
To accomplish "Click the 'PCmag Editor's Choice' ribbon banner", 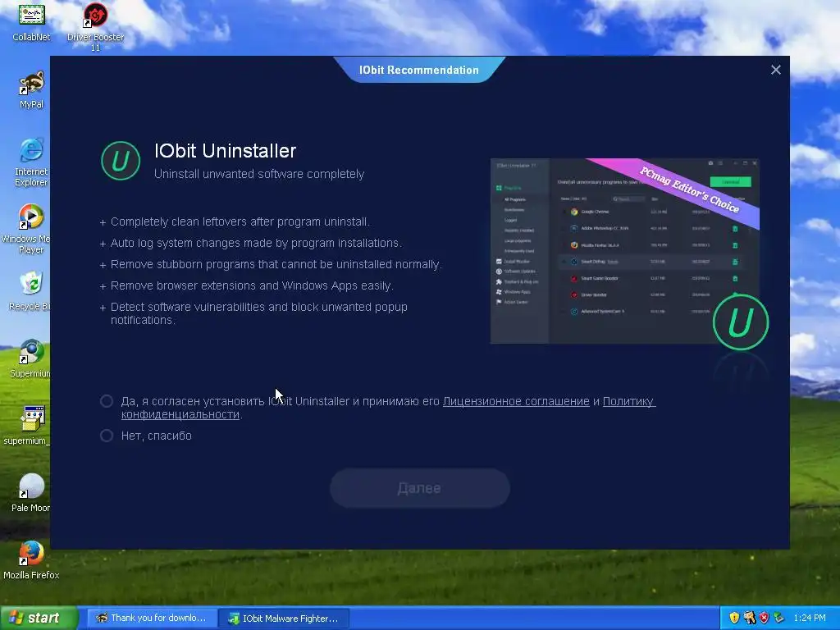I will pos(689,189).
